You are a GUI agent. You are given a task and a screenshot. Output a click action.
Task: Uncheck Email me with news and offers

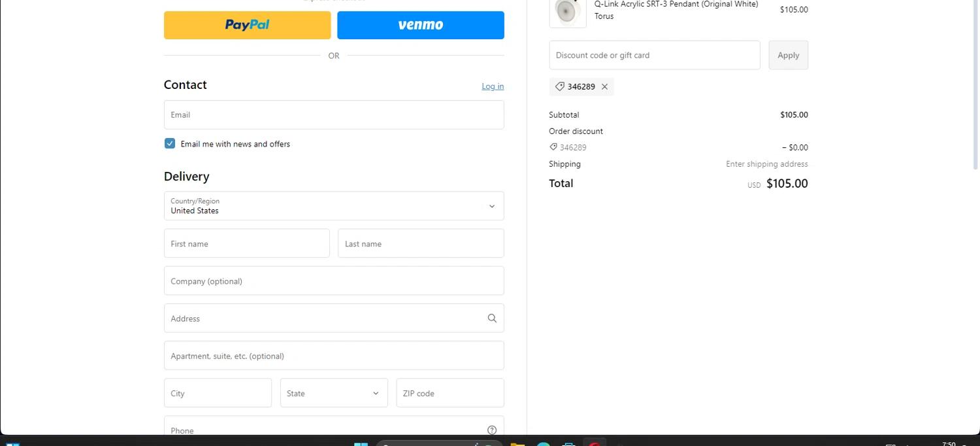170,144
